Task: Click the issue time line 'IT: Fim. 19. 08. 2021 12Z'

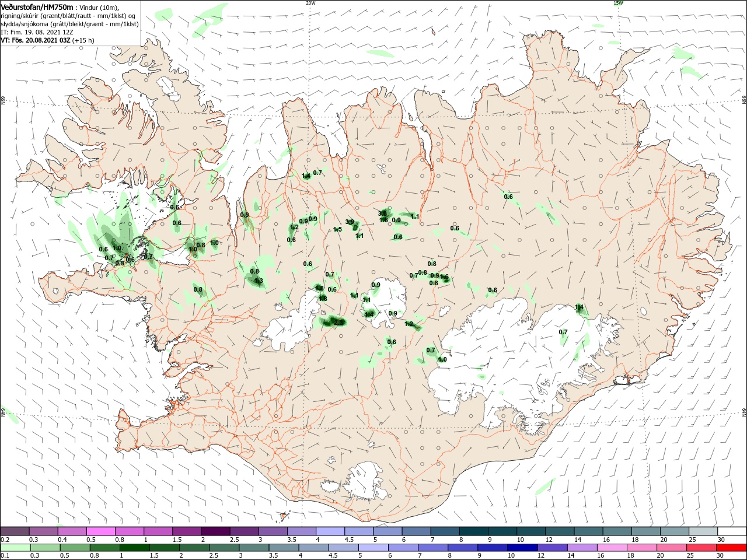Action: click(x=37, y=32)
